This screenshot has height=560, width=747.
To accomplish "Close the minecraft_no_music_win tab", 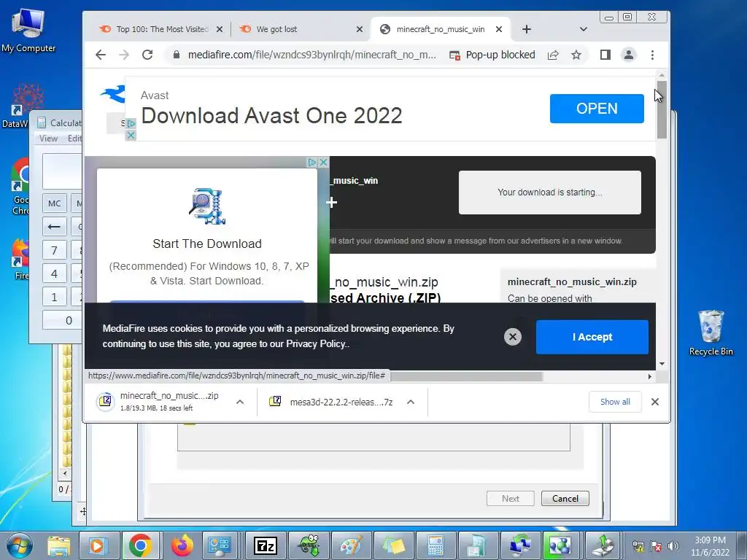I will 499,29.
